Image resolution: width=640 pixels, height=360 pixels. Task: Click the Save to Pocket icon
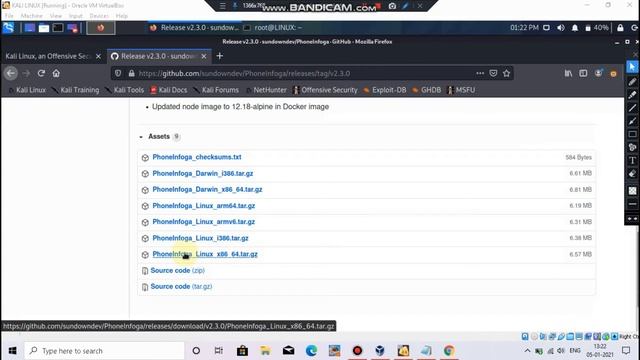(x=493, y=73)
